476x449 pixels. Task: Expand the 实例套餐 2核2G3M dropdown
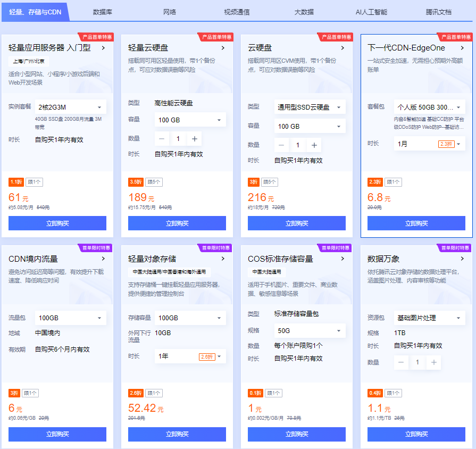(x=71, y=107)
